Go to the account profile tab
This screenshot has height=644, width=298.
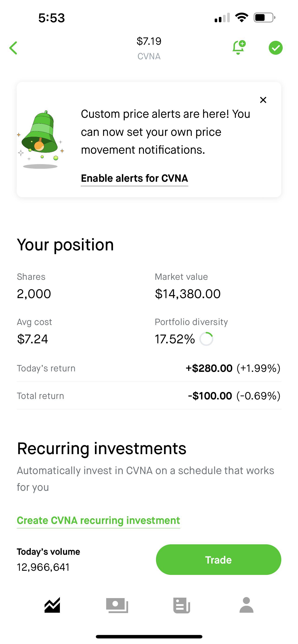click(246, 605)
